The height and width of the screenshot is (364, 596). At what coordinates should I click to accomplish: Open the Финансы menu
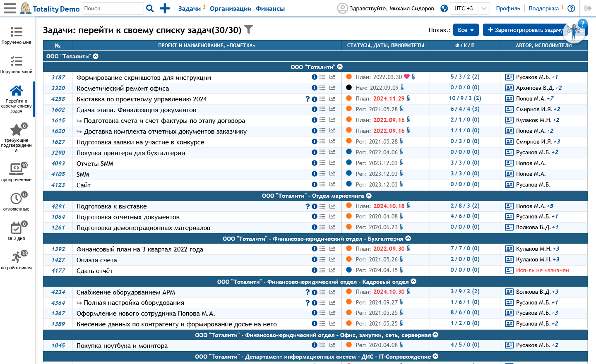(270, 9)
